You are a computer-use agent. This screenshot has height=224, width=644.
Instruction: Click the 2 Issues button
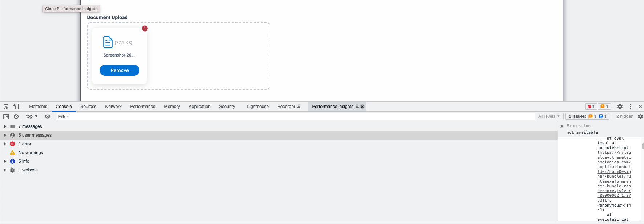[587, 116]
